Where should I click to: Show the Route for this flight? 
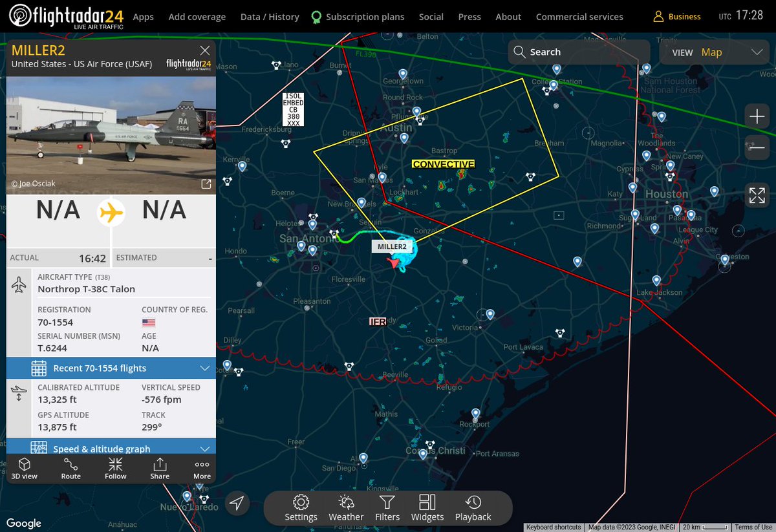70,468
